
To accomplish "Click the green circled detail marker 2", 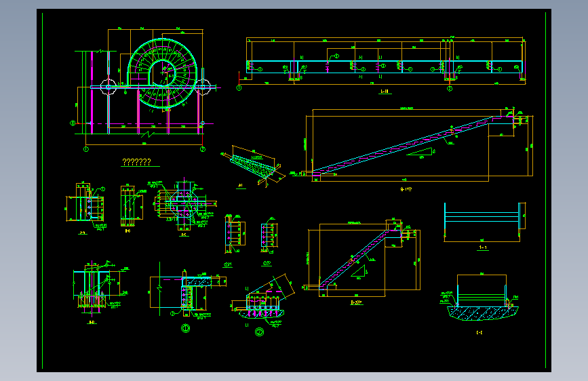I will point(260,332).
